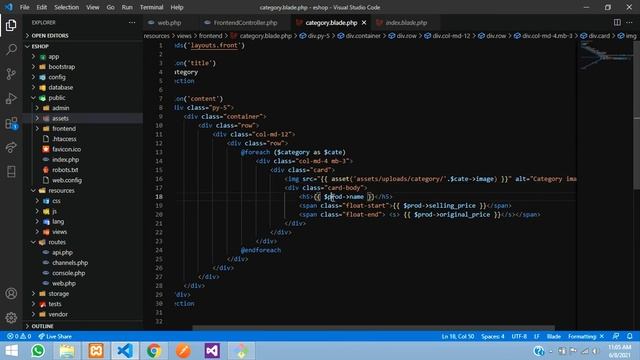Image resolution: width=640 pixels, height=360 pixels.
Task: Open Run and Debug view
Action: pos(11,98)
